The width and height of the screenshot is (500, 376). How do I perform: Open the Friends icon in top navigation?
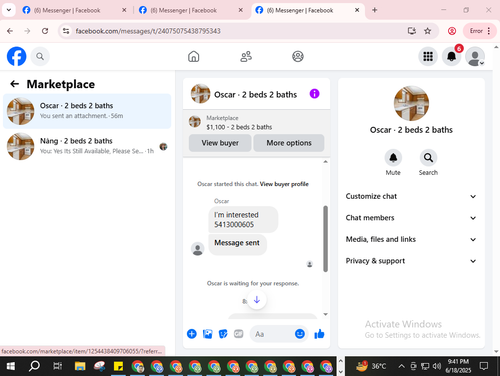246,56
